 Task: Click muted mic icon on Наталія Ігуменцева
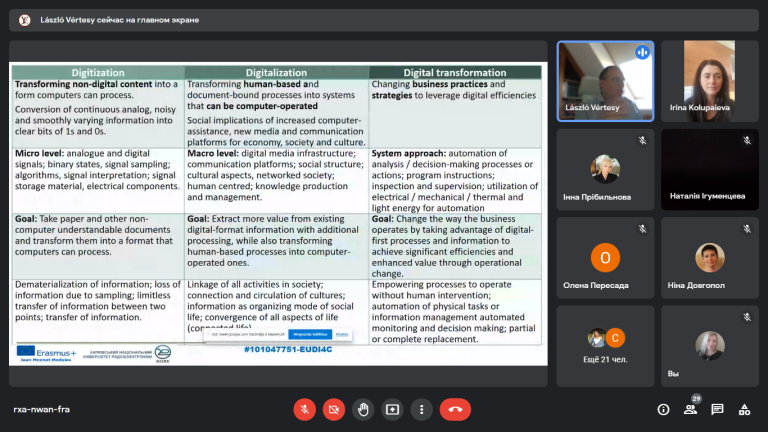pos(746,141)
